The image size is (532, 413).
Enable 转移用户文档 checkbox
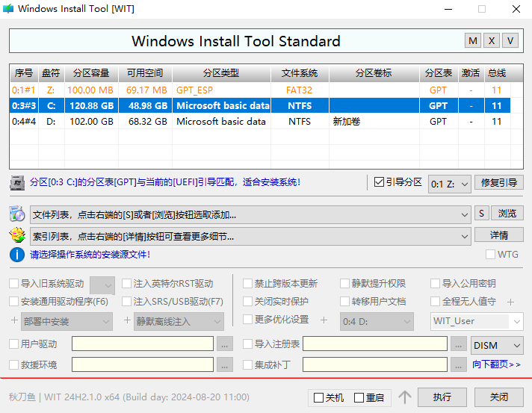pos(344,302)
